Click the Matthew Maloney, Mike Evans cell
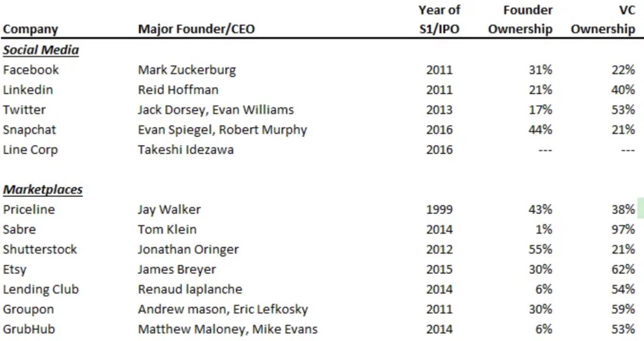Image resolution: width=644 pixels, height=341 pixels. [227, 329]
